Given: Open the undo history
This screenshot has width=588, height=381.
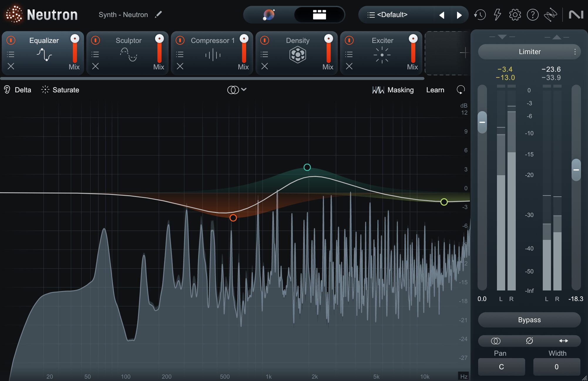Looking at the screenshot, I should [480, 15].
